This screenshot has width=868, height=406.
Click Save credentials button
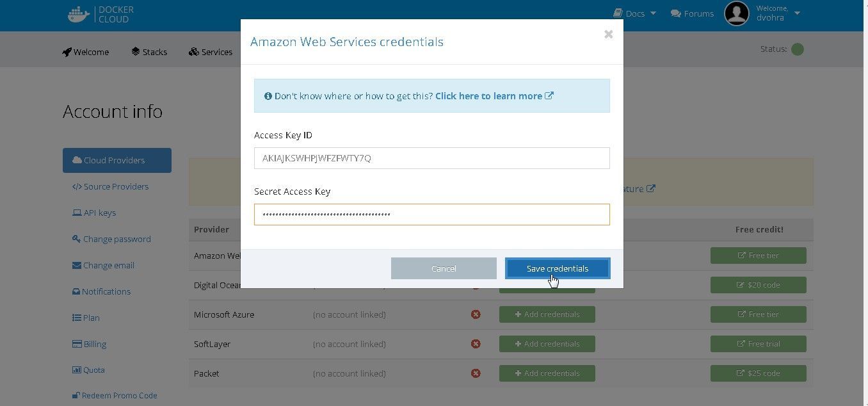[558, 268]
